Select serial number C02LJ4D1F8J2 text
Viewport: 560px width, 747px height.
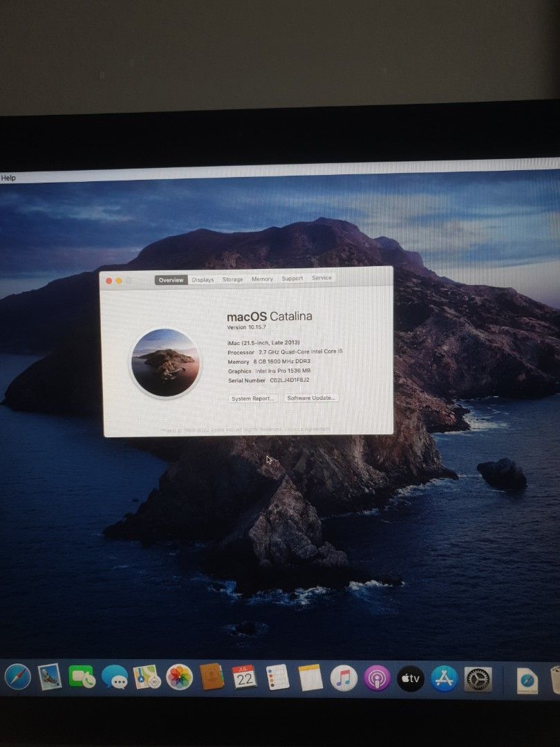pos(290,380)
